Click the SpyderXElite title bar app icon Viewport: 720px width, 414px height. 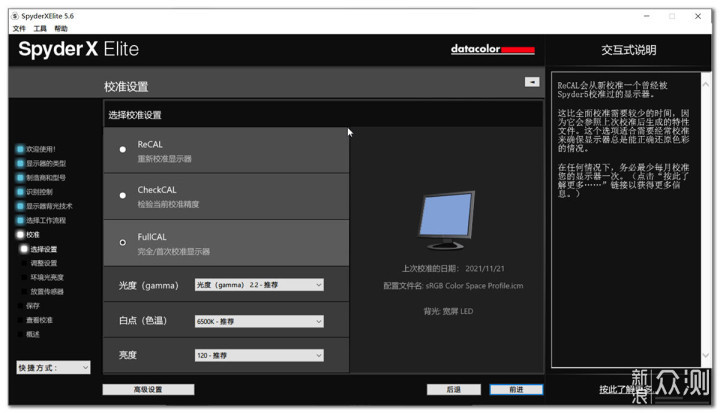(15, 16)
